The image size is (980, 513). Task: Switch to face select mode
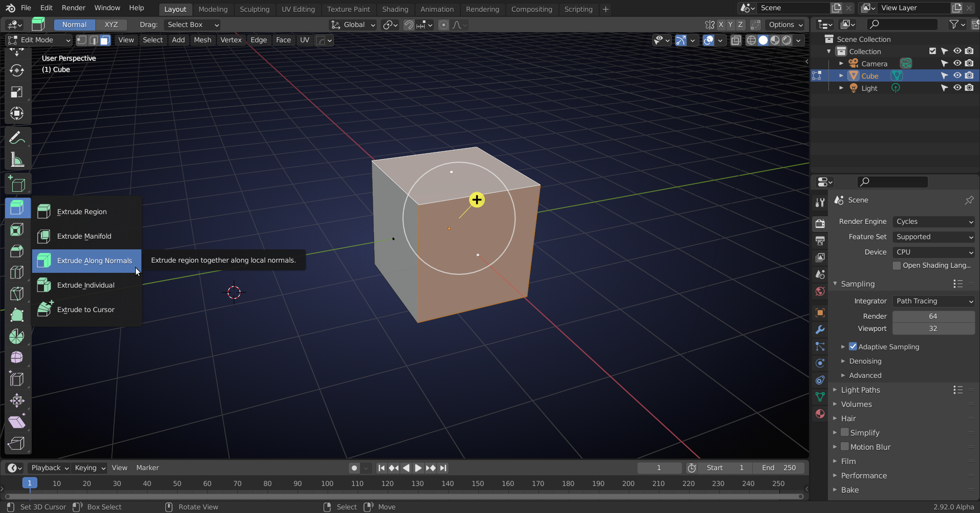104,40
